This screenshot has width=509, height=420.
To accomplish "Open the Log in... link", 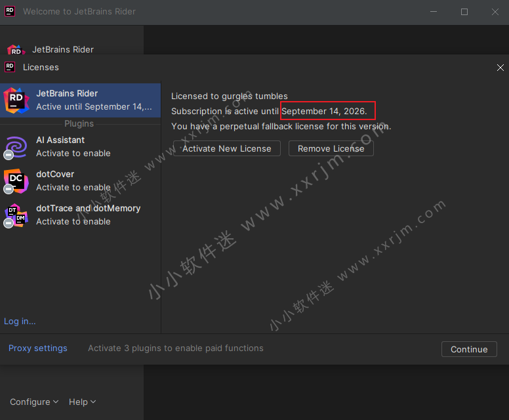I will 20,321.
